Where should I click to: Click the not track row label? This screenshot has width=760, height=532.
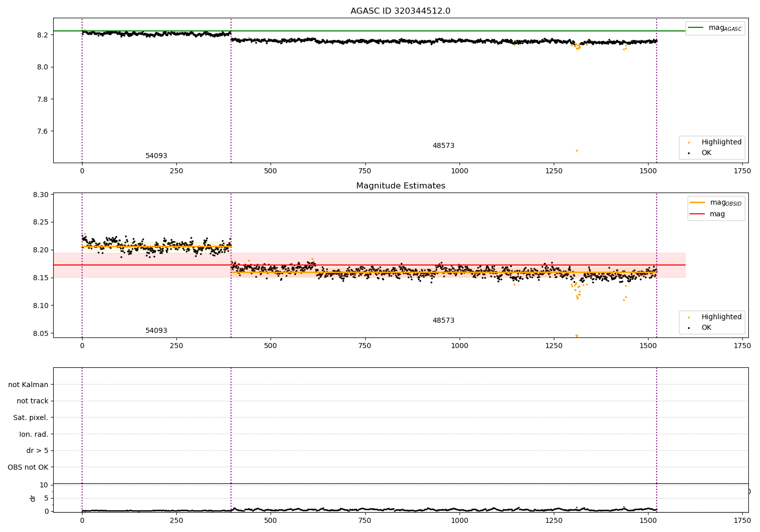[x=32, y=401]
